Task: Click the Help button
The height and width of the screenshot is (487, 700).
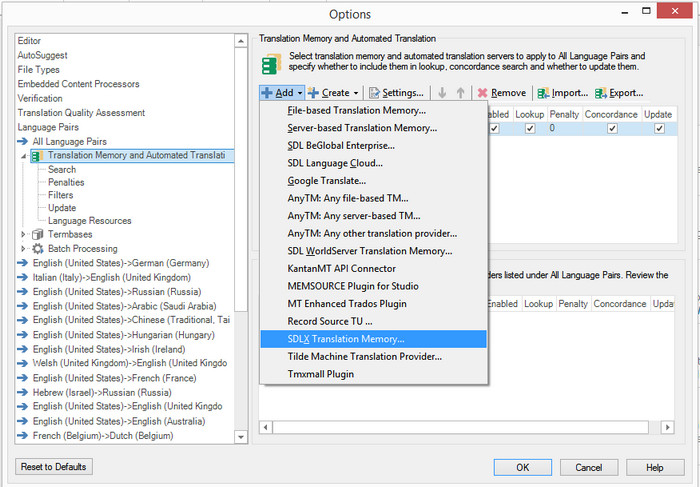Action: (655, 467)
